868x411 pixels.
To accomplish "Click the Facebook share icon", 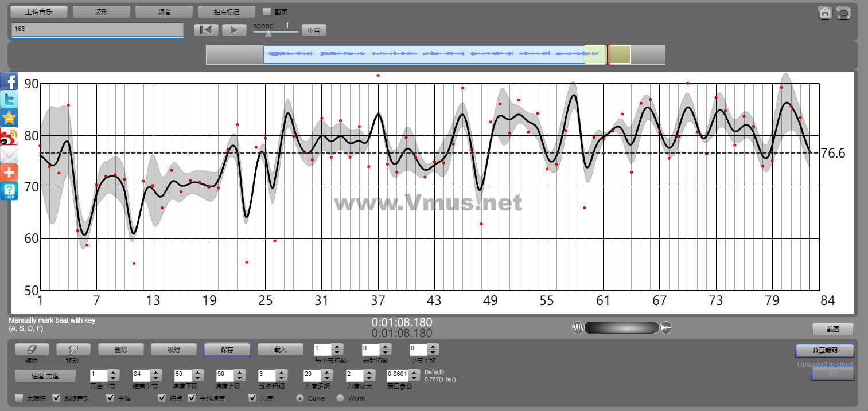I will pos(9,81).
